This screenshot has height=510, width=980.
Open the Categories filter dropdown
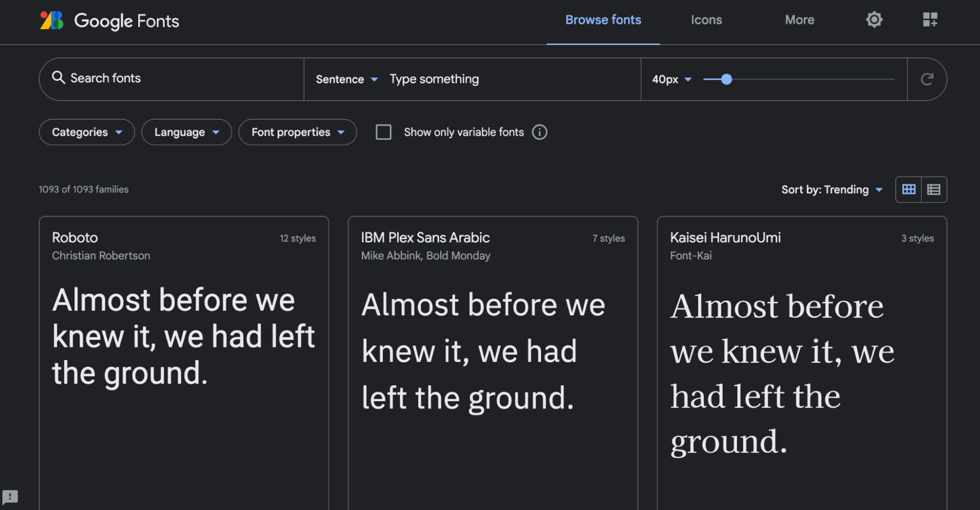[87, 132]
